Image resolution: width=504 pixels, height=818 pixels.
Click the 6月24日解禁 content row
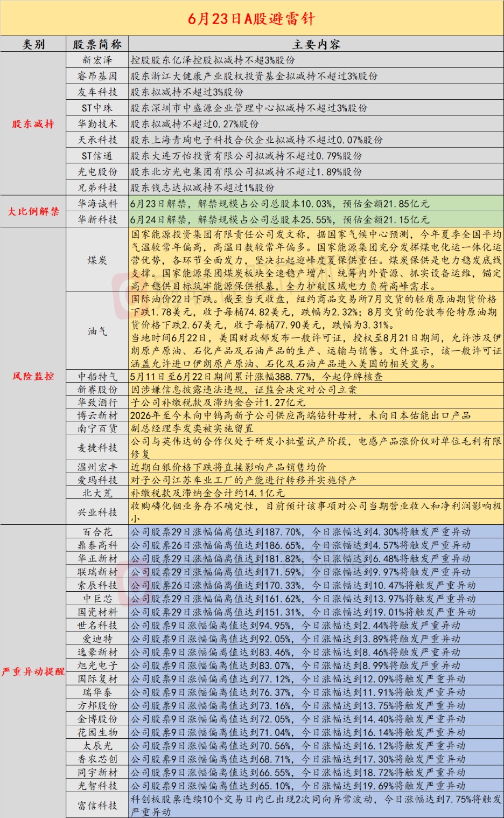tap(317, 219)
